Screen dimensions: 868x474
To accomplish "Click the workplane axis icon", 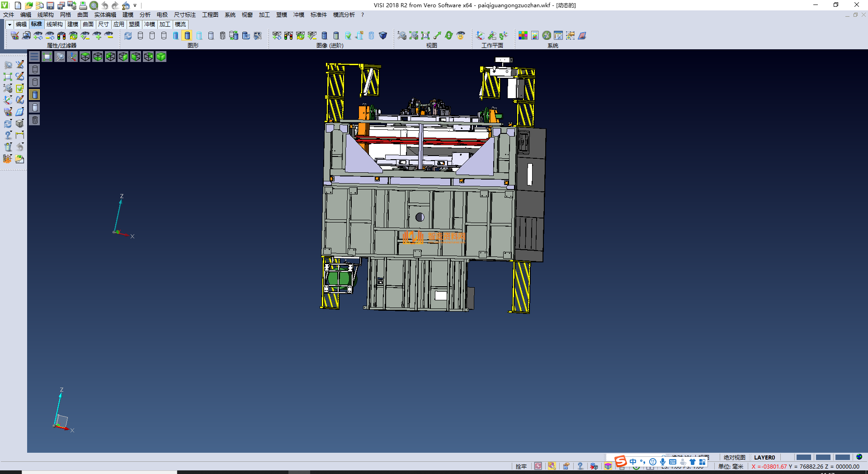I will tap(480, 36).
